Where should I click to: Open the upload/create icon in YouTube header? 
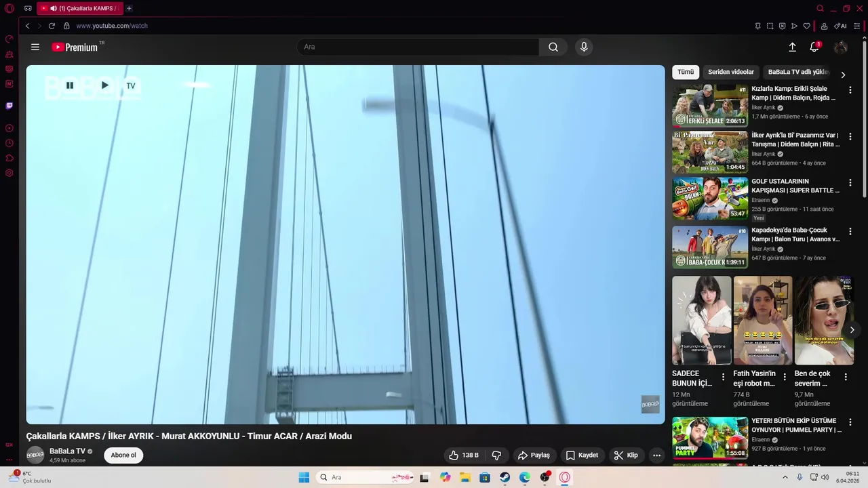pyautogui.click(x=792, y=47)
